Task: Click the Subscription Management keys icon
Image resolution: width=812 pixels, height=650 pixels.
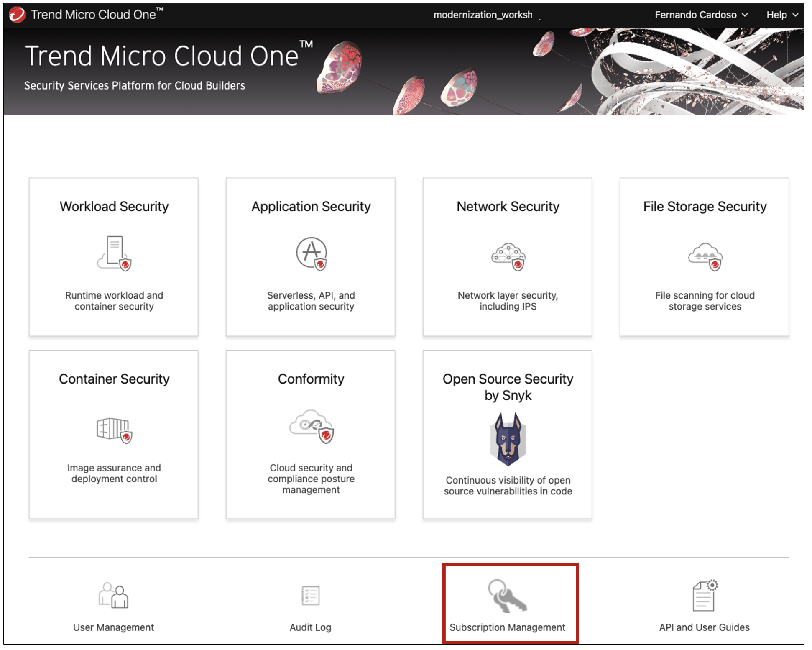Action: pyautogui.click(x=507, y=596)
